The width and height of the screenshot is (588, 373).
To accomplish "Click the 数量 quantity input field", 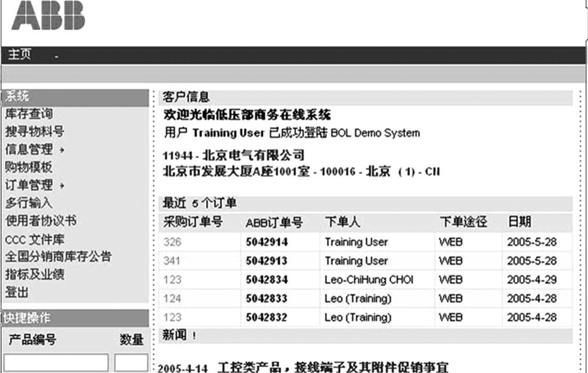I will (x=131, y=363).
